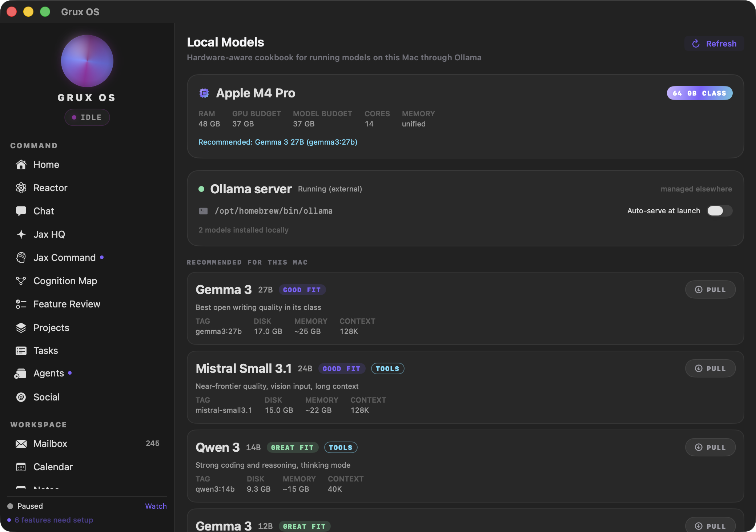The height and width of the screenshot is (532, 756).
Task: Click GOOD FIT badge on Gemma 3 27B
Action: tap(302, 290)
